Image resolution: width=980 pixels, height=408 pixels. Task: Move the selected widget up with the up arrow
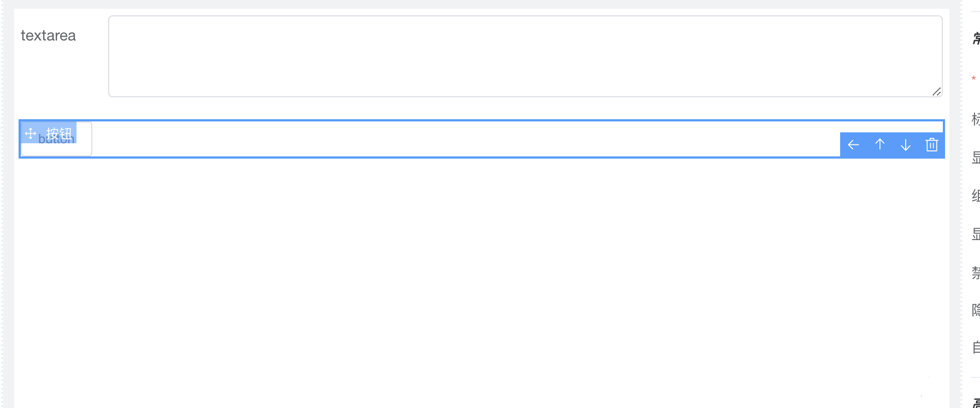tap(879, 145)
